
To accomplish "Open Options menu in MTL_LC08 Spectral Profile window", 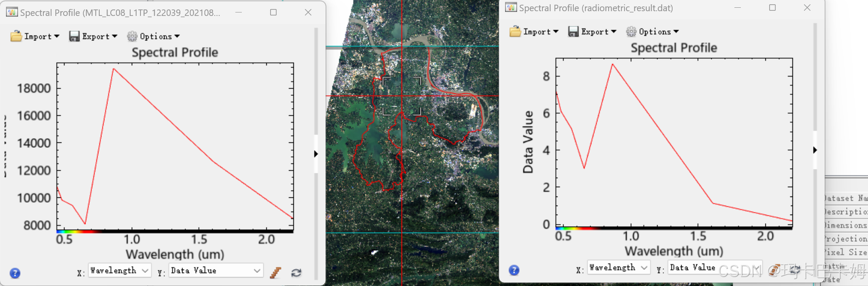I will 153,36.
